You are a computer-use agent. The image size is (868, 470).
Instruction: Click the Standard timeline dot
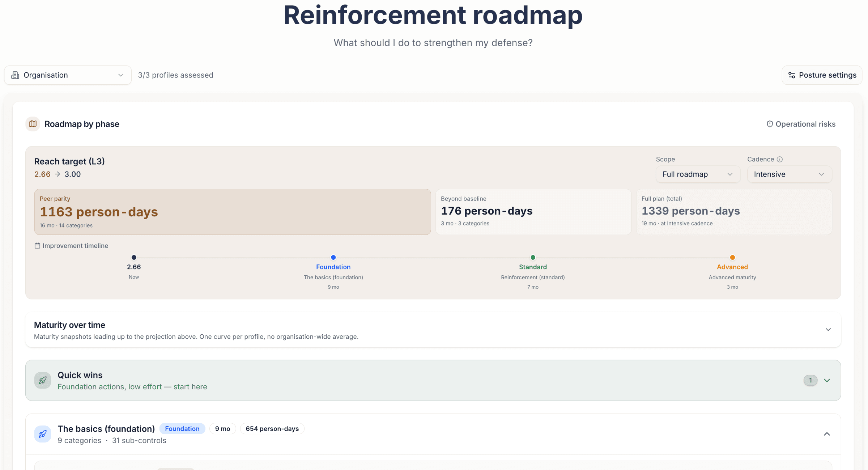coord(533,257)
